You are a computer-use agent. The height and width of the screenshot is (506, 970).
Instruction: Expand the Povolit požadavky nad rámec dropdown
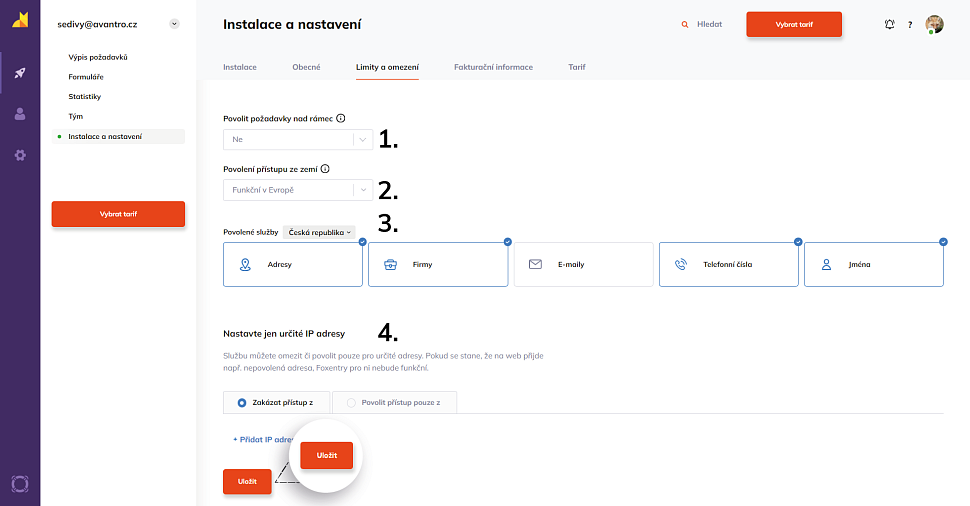click(x=362, y=140)
